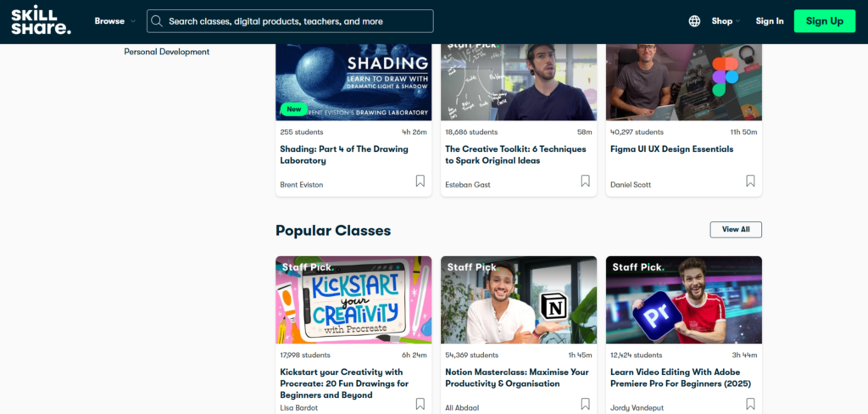Open the Shading drawing class thumbnail

click(353, 82)
